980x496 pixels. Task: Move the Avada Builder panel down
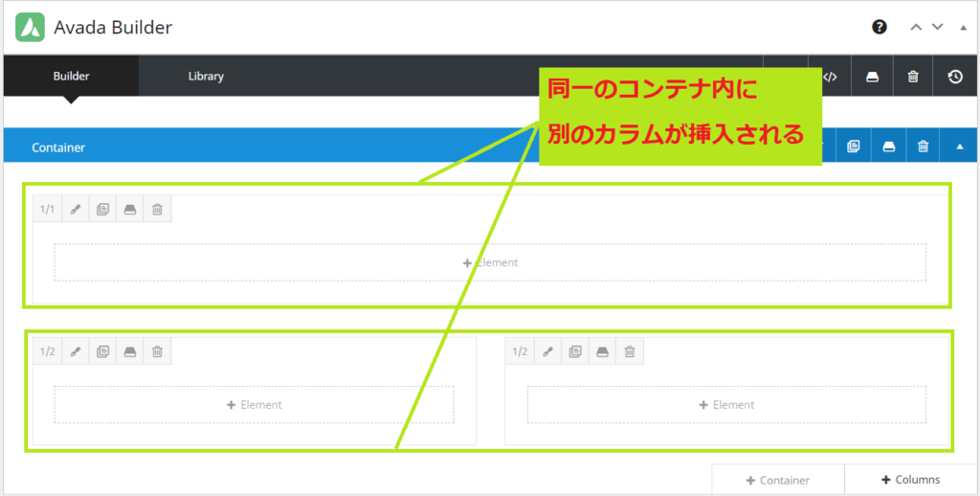pyautogui.click(x=938, y=27)
